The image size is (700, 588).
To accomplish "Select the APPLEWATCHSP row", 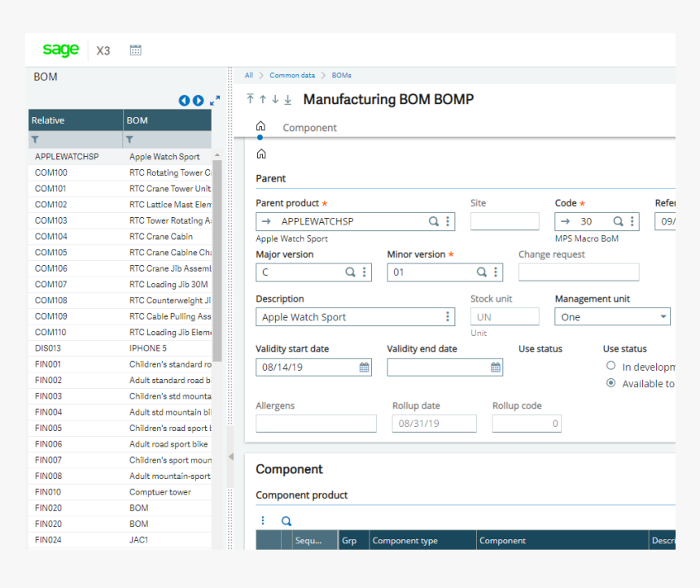I will [120, 157].
